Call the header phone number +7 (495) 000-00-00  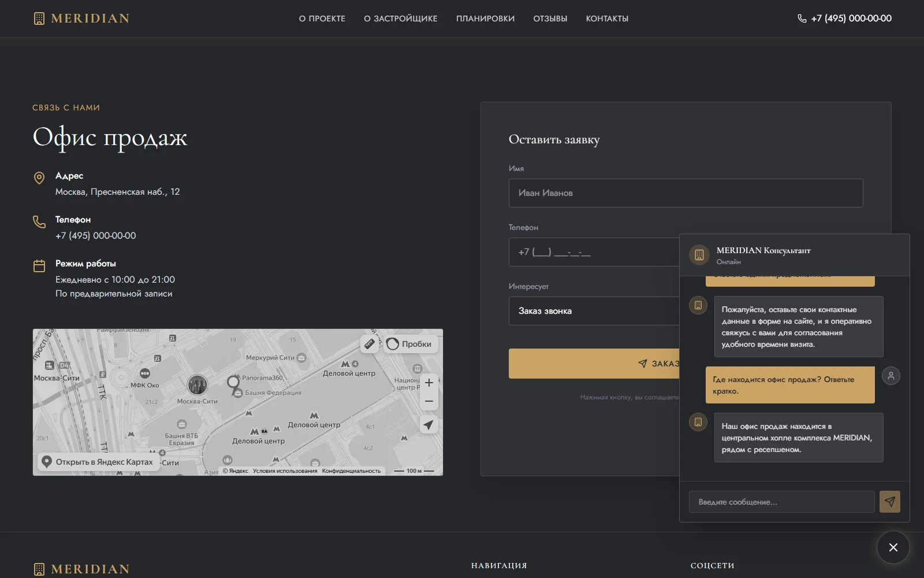851,18
